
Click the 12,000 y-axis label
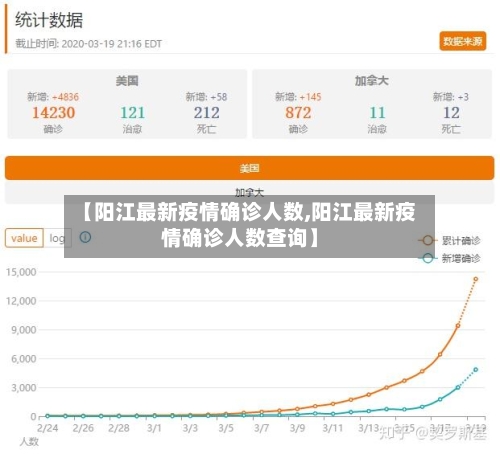pos(21,301)
